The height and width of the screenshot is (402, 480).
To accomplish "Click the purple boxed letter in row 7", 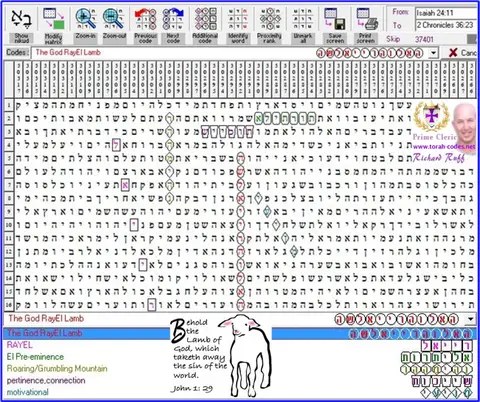I will coord(125,185).
